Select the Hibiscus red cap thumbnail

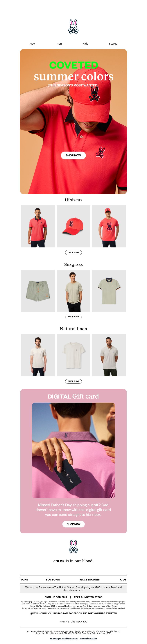click(x=73, y=226)
